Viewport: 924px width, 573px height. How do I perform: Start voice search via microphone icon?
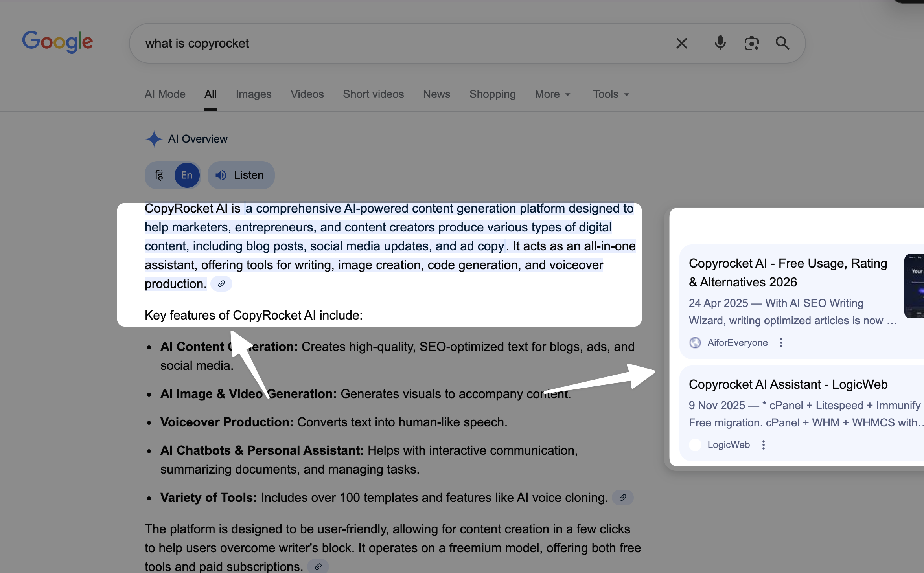pyautogui.click(x=720, y=43)
